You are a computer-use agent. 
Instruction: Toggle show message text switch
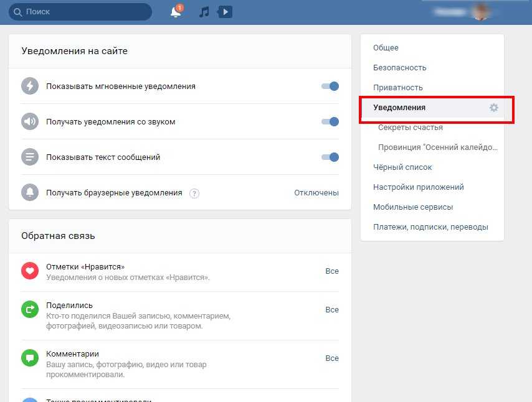330,157
